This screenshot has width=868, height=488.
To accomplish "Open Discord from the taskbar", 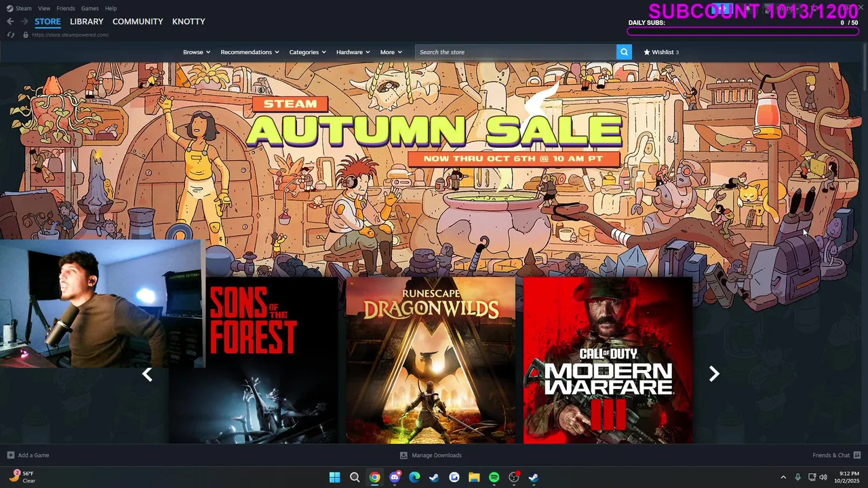I will [395, 477].
